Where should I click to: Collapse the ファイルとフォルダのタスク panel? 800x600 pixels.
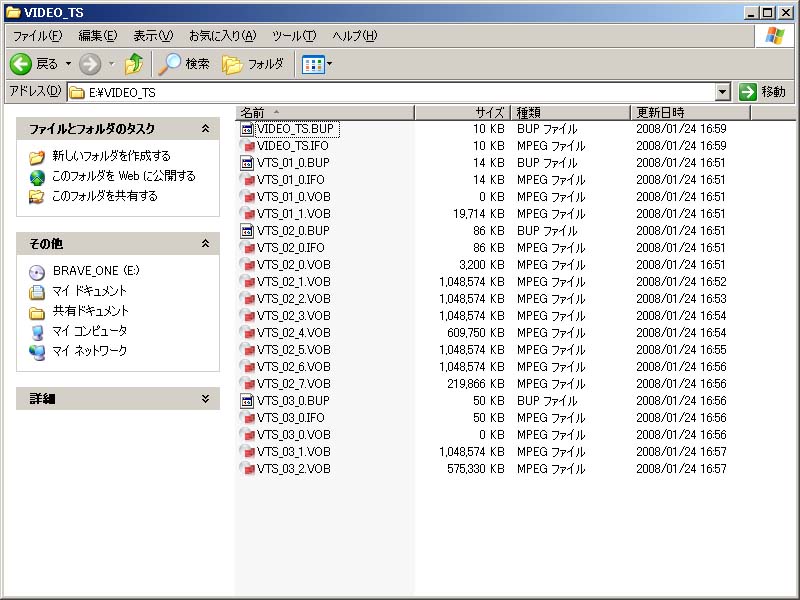click(x=205, y=129)
